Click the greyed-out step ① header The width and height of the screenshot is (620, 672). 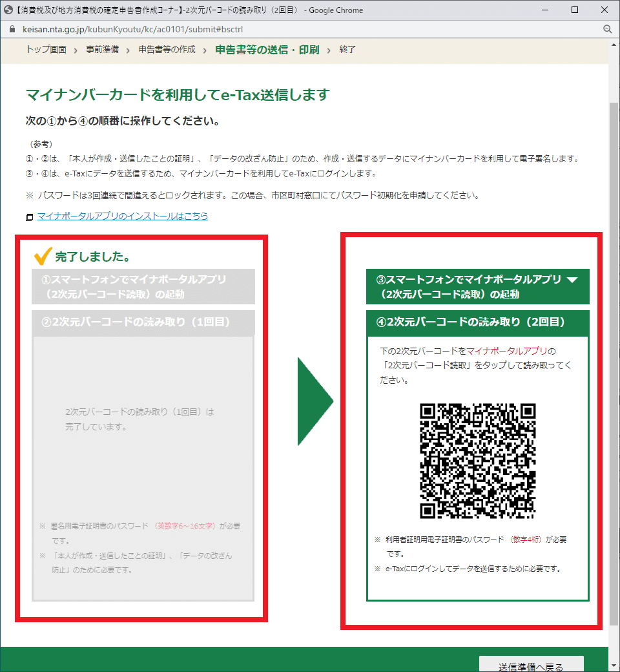click(143, 286)
